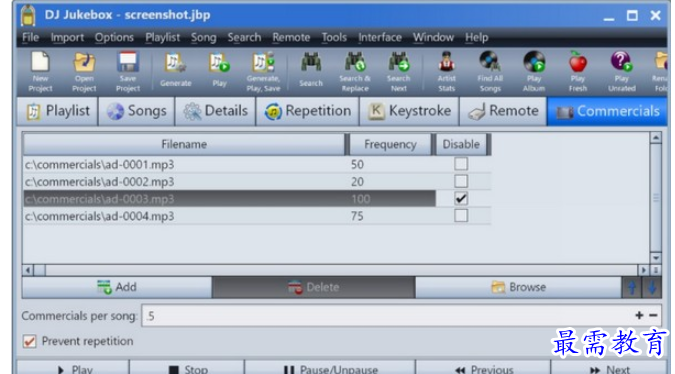
Task: Toggle Disable checkbox for ad-0004.mp3
Action: 461,216
